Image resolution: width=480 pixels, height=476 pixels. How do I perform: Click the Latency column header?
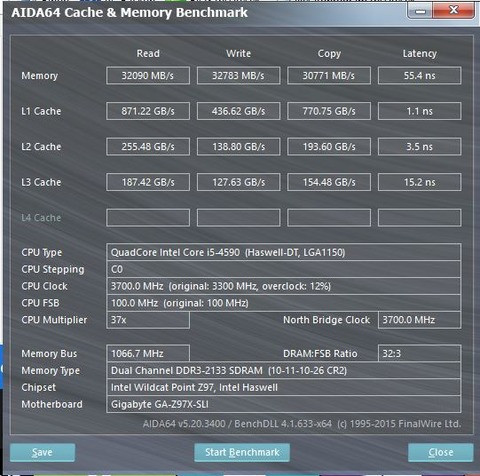pos(420,54)
